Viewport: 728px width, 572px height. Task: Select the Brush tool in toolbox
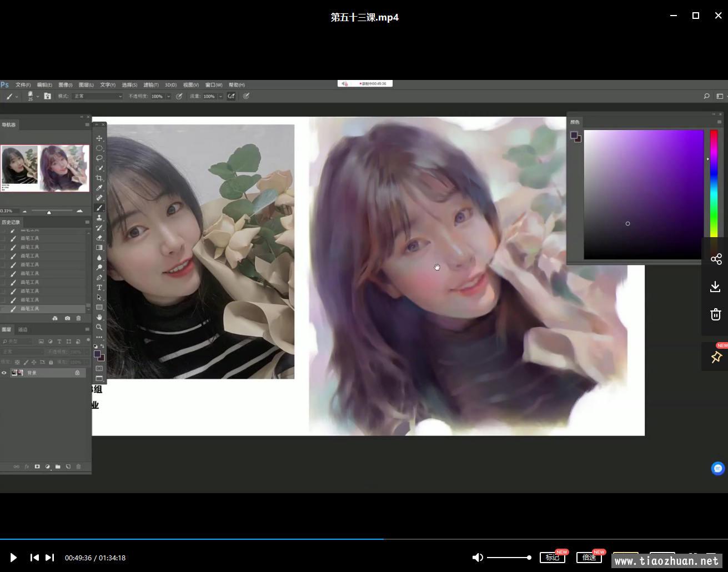point(99,208)
